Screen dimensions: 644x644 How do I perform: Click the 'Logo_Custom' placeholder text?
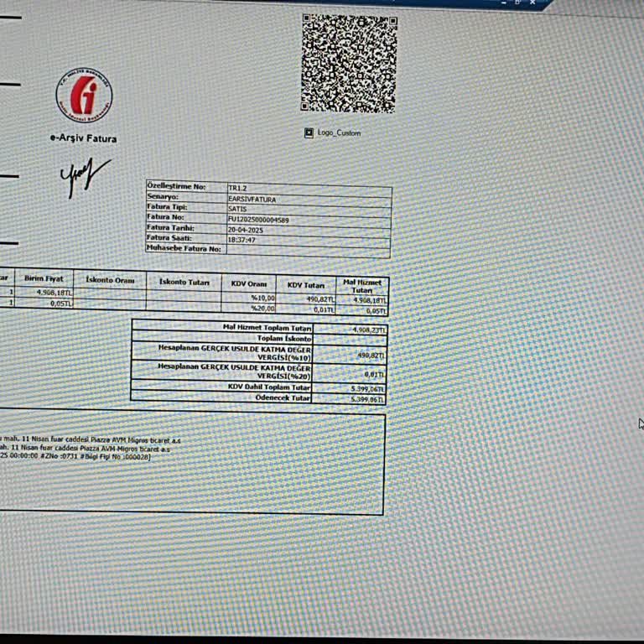point(339,133)
